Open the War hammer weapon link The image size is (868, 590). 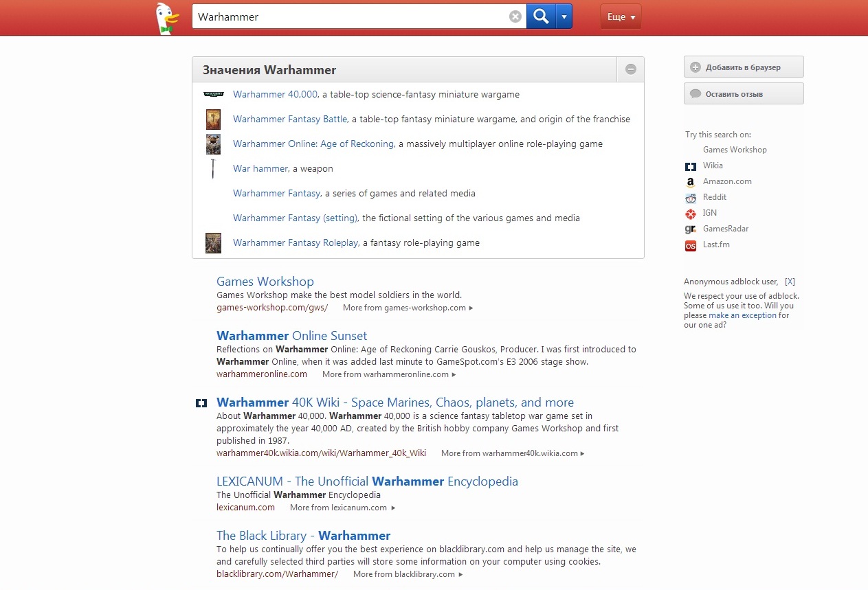click(260, 169)
